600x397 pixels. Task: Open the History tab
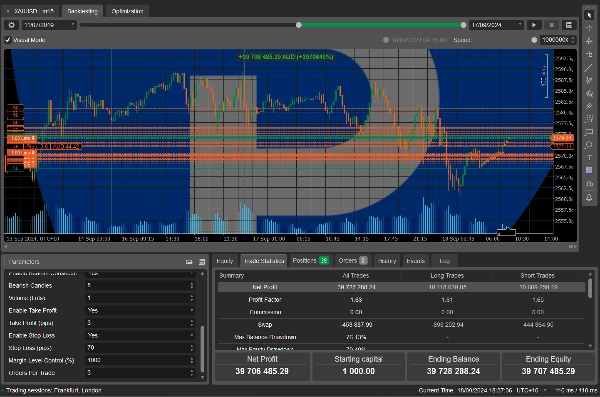(387, 261)
